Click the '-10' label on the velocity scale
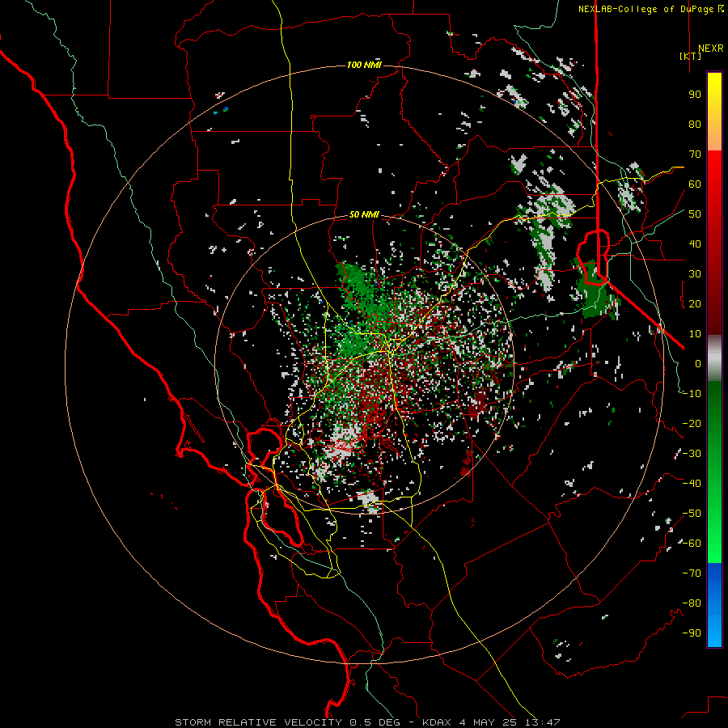 coord(692,394)
